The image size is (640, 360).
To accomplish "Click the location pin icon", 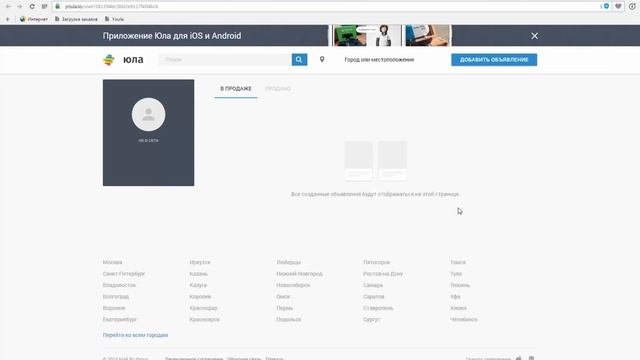I will pyautogui.click(x=322, y=60).
